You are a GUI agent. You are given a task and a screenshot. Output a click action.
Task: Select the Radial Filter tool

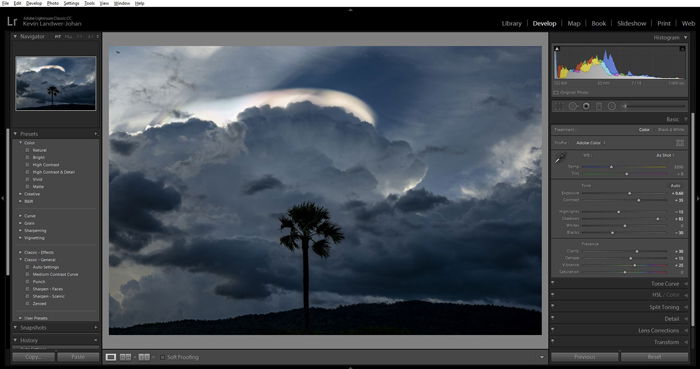(612, 106)
